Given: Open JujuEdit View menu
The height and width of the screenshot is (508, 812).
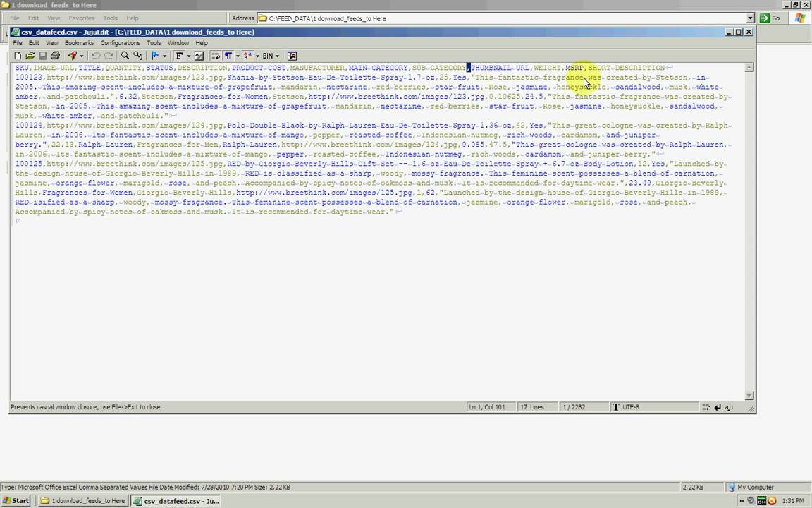Looking at the screenshot, I should point(52,43).
